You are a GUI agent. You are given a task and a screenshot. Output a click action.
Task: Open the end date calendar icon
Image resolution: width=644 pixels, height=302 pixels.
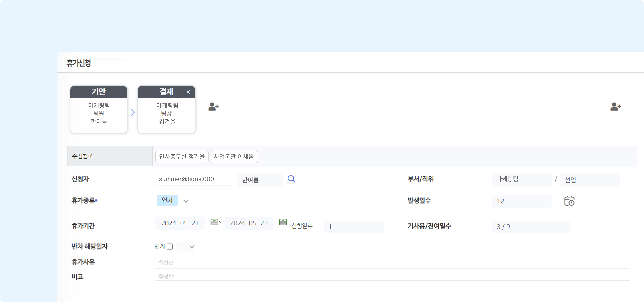tap(283, 222)
